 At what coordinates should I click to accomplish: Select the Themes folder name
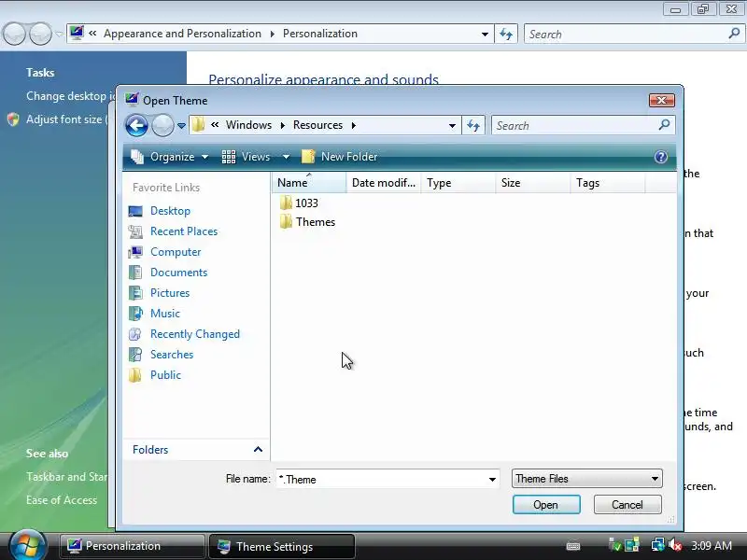(316, 222)
